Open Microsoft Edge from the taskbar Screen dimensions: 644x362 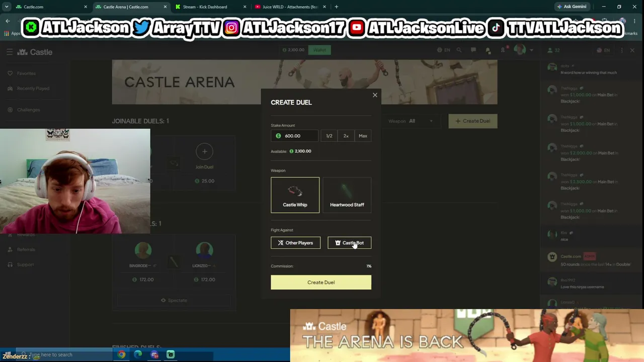tap(138, 354)
